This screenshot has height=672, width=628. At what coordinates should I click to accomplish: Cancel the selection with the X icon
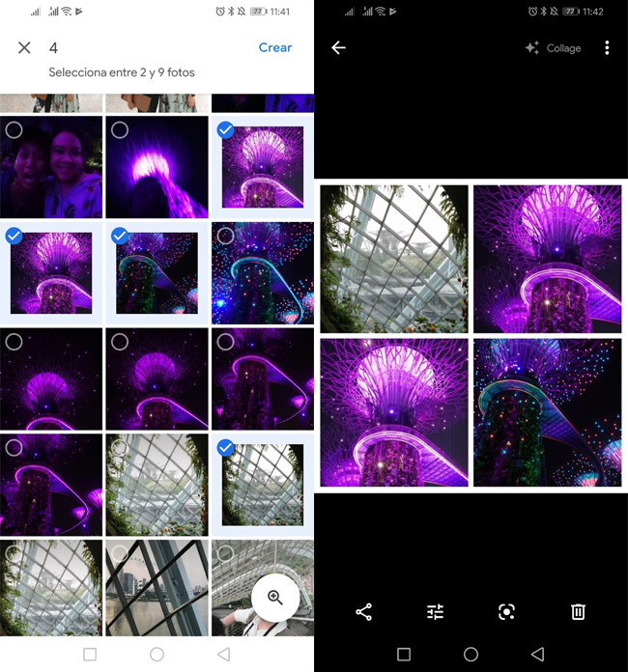coord(24,47)
